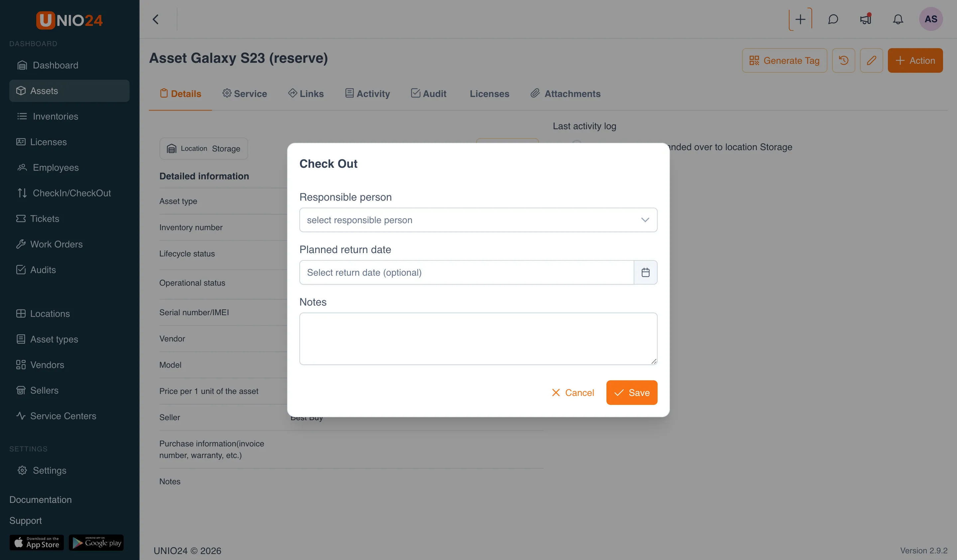Open Service Centers in the sidebar
Image resolution: width=957 pixels, height=560 pixels.
[69, 416]
